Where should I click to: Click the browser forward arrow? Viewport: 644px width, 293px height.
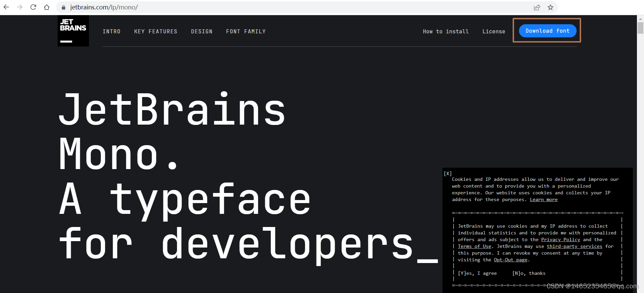(x=20, y=7)
